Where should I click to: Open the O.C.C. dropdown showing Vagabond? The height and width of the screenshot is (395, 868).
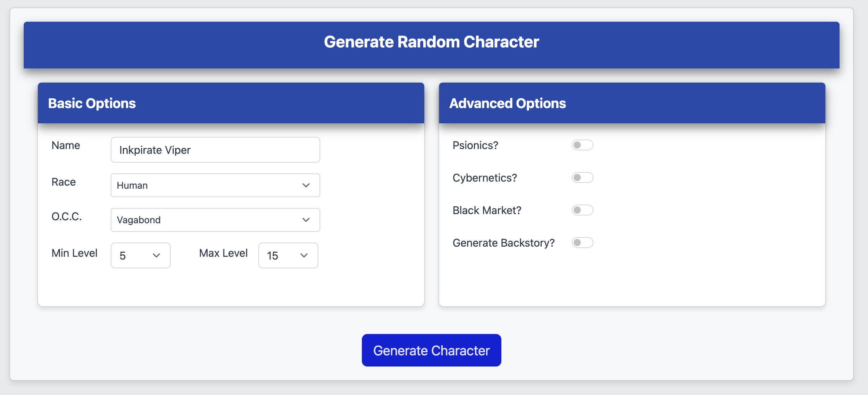215,220
